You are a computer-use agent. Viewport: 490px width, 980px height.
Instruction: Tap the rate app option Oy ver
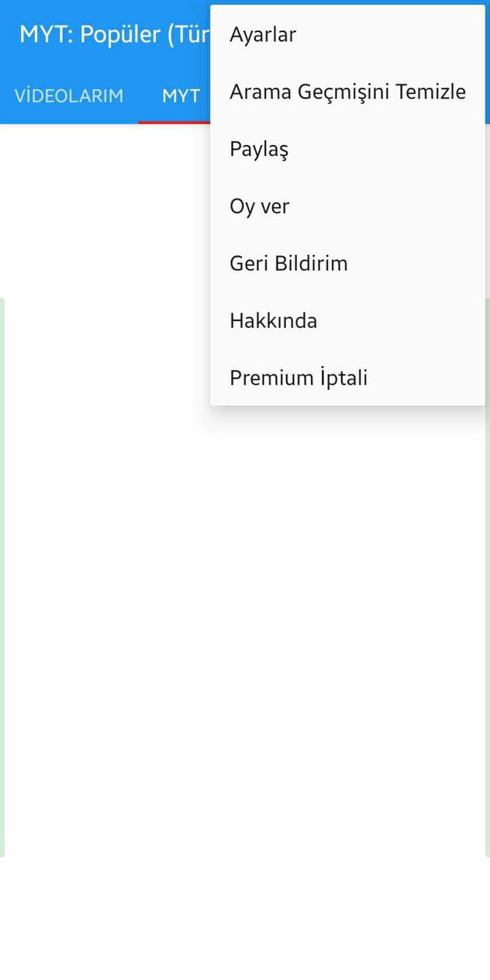[x=259, y=205]
